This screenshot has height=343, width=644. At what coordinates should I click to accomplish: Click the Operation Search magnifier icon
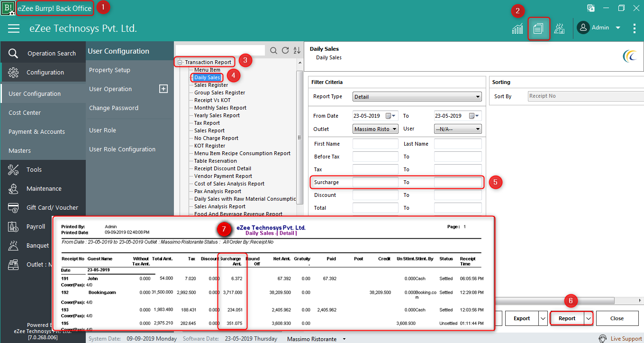click(x=13, y=53)
